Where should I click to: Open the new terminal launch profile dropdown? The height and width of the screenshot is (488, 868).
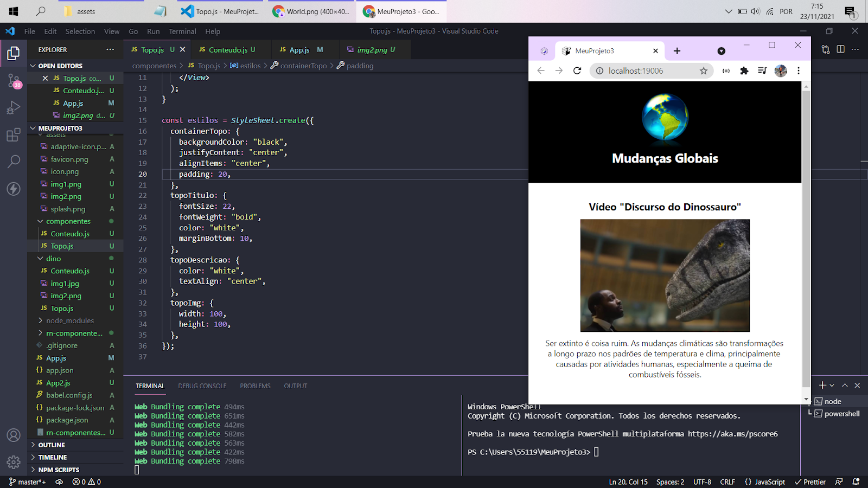(832, 385)
